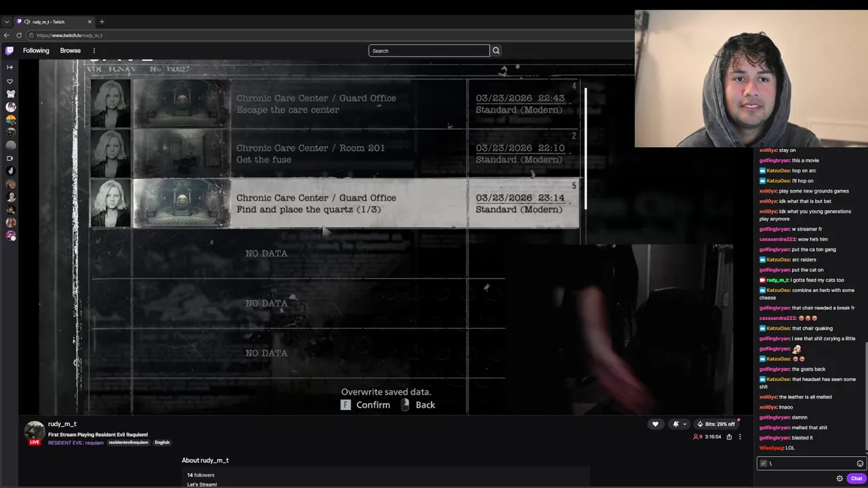Open the tab list dropdown arrow
868x488 pixels.
pos(6,22)
